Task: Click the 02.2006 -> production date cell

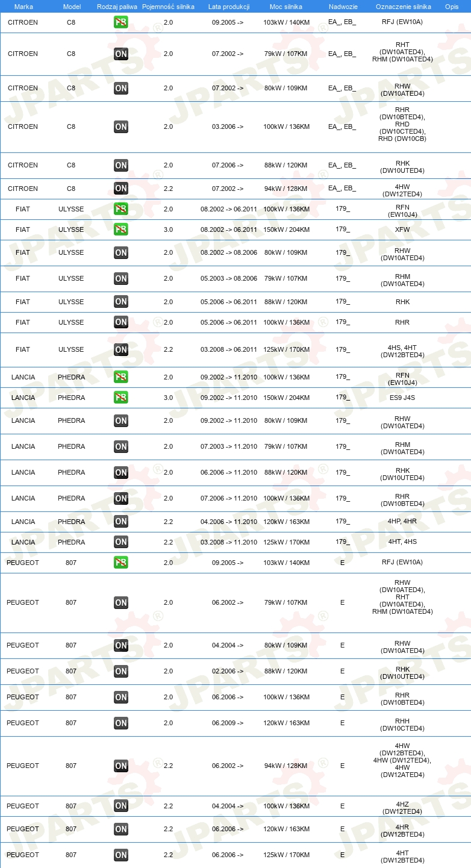Action: click(x=228, y=671)
